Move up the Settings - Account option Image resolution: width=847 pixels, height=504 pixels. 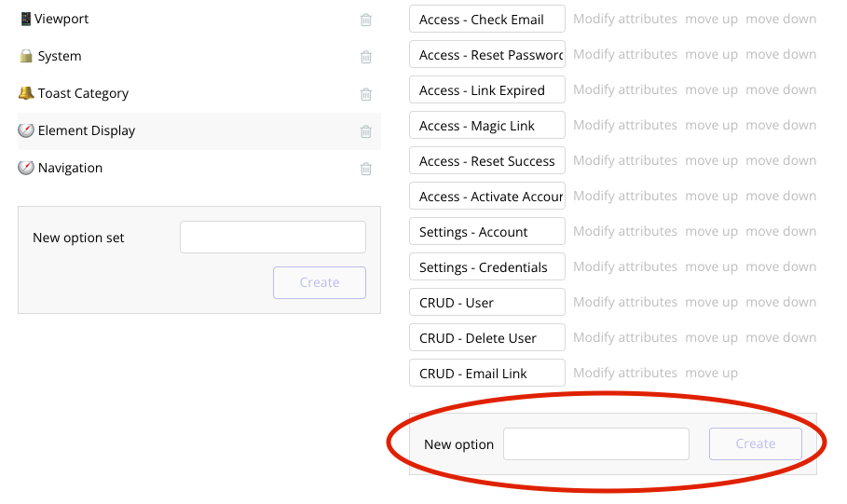(711, 231)
